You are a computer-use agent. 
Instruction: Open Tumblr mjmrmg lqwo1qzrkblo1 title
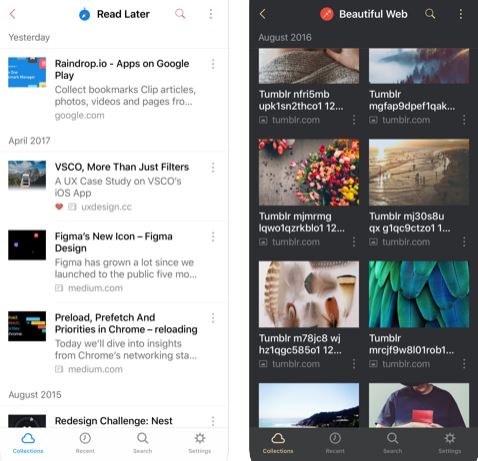(x=302, y=222)
